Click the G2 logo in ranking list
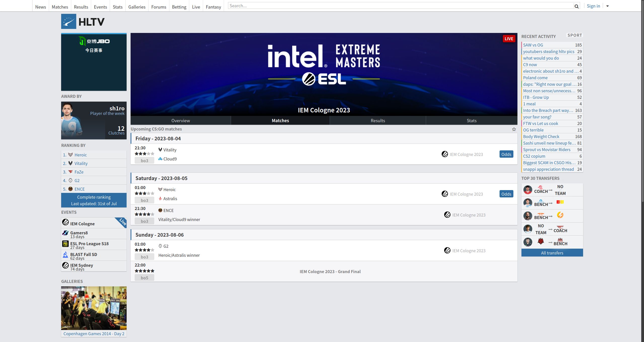The height and width of the screenshot is (342, 644). point(70,180)
